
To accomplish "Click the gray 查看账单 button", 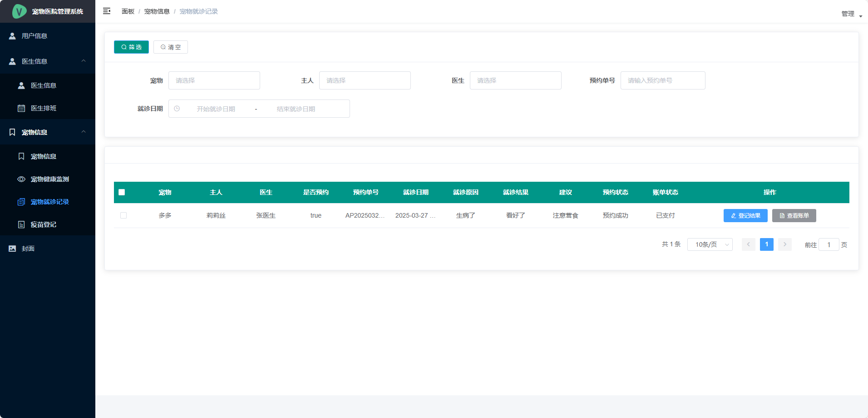I will pos(794,215).
